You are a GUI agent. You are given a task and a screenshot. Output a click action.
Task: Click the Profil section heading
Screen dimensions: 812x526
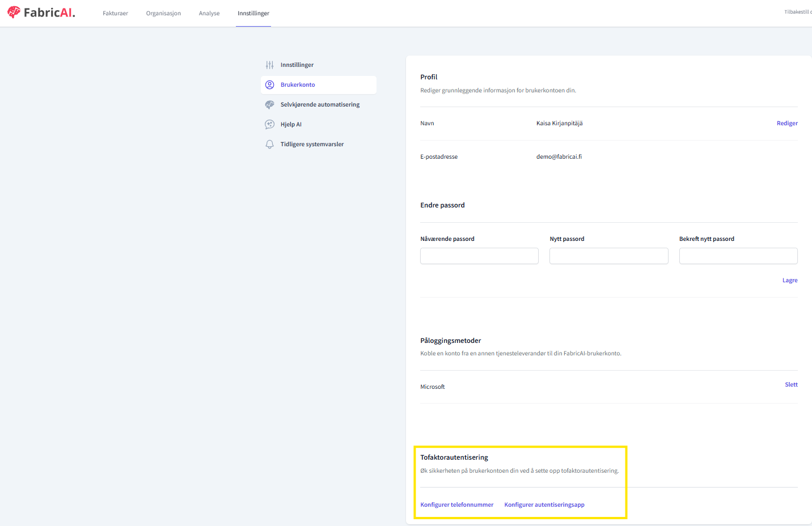point(429,77)
